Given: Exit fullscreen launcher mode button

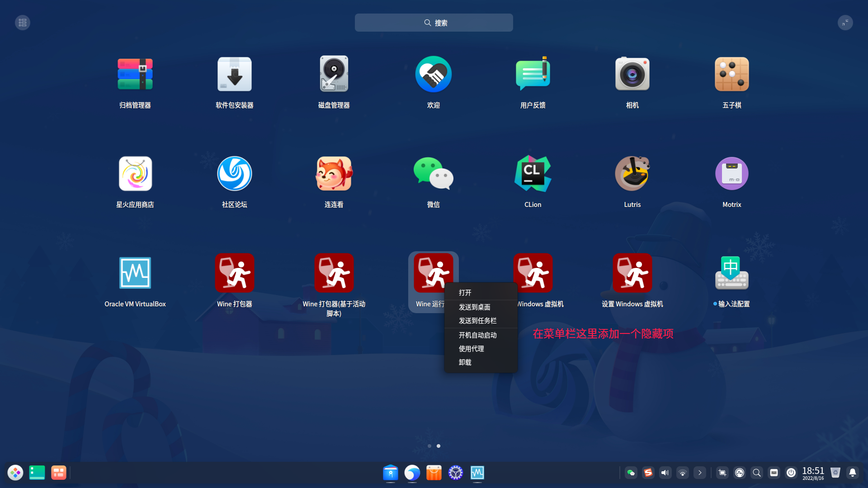Looking at the screenshot, I should click(845, 23).
